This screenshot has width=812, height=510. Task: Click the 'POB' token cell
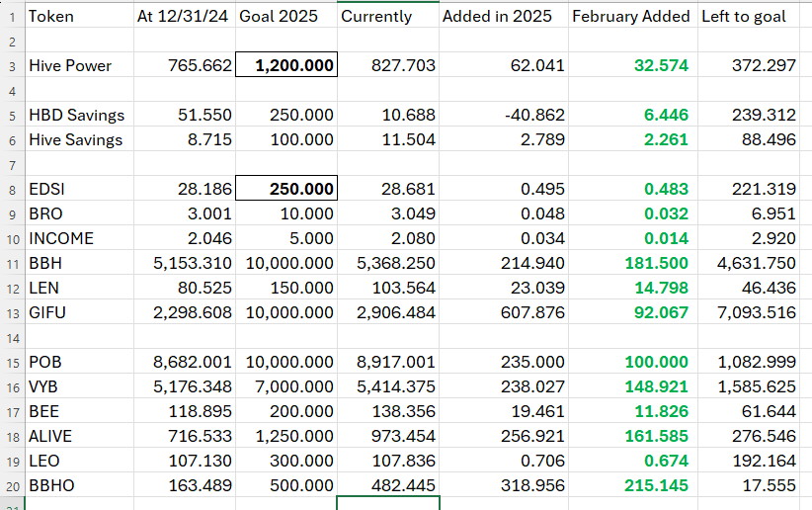click(79, 362)
